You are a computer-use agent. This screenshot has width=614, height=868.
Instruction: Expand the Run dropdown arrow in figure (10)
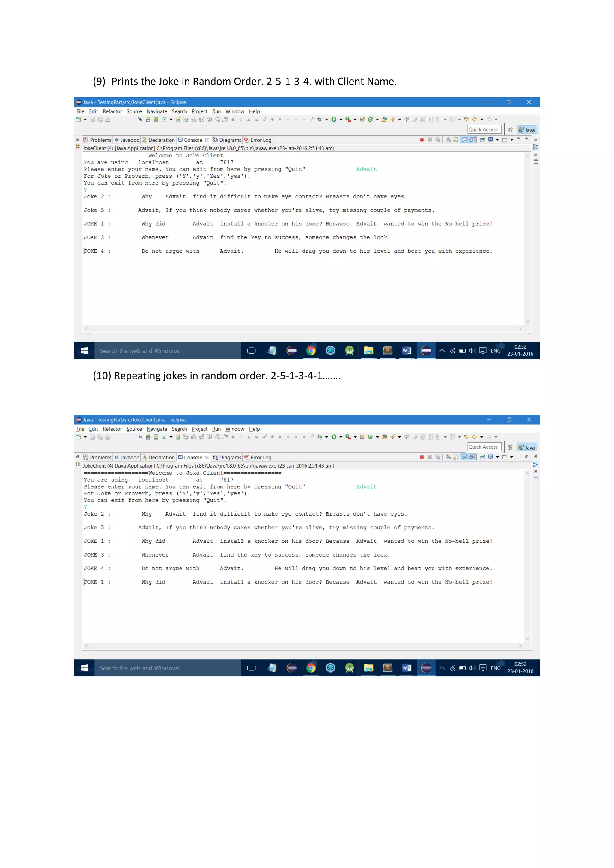click(x=341, y=437)
